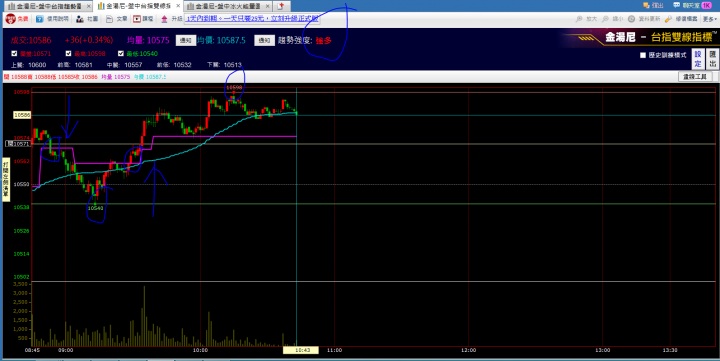This screenshot has width=720, height=361.
Task: Click 成交:10586 text
Action: click(x=31, y=40)
